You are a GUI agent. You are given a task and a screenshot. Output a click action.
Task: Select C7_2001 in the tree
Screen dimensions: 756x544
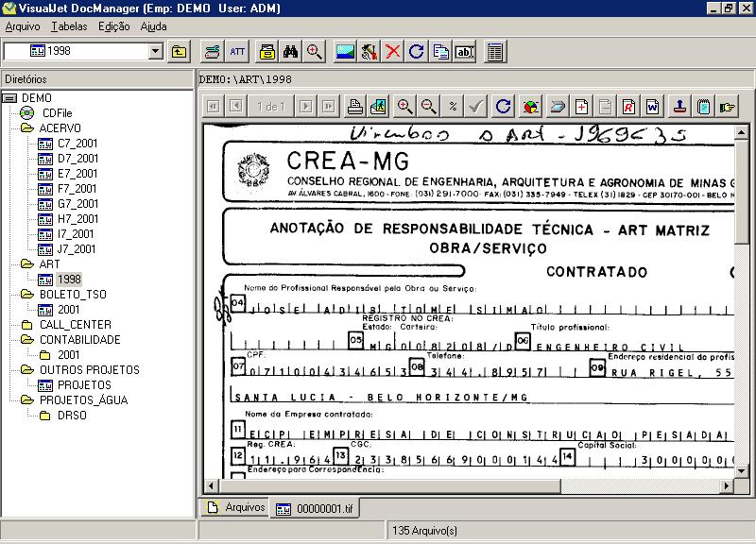point(77,144)
